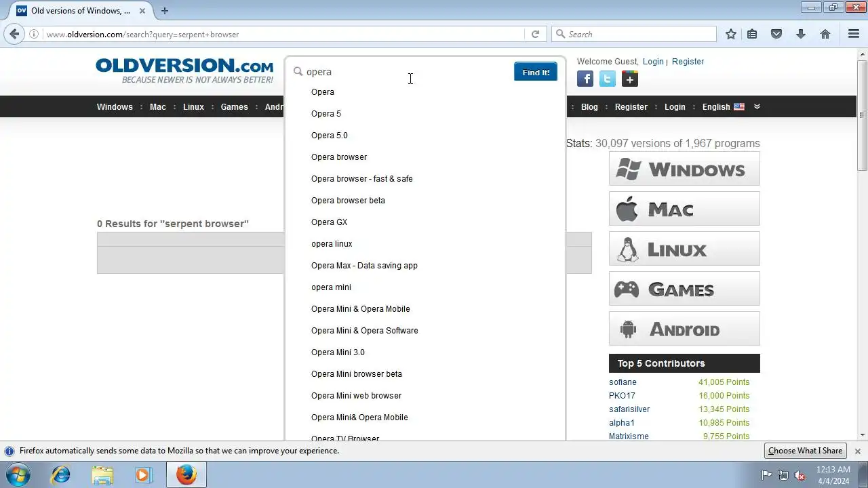This screenshot has width=868, height=488.
Task: Click the page vertical scrollbar thumb
Action: tap(863, 114)
